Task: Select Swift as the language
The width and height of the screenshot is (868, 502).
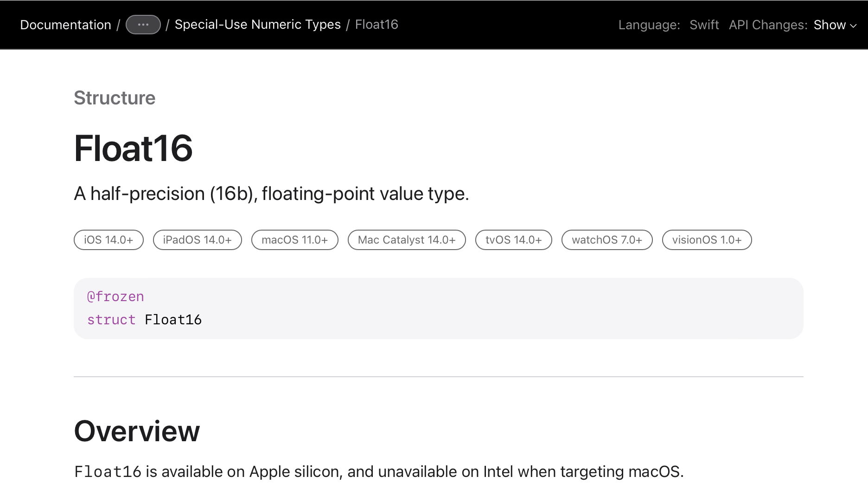Action: tap(704, 25)
